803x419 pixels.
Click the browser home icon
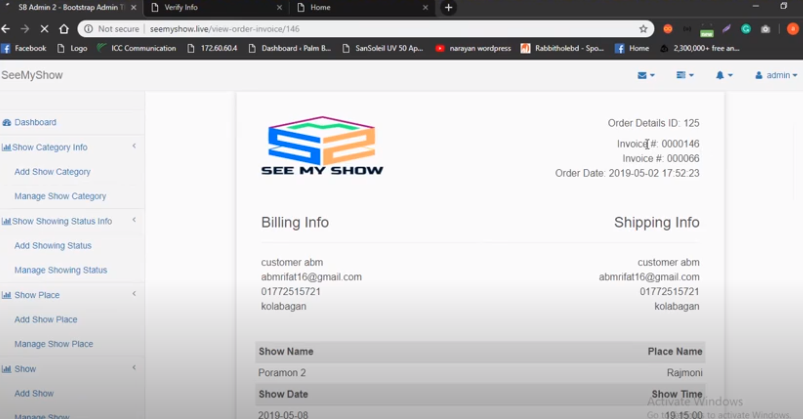(65, 29)
